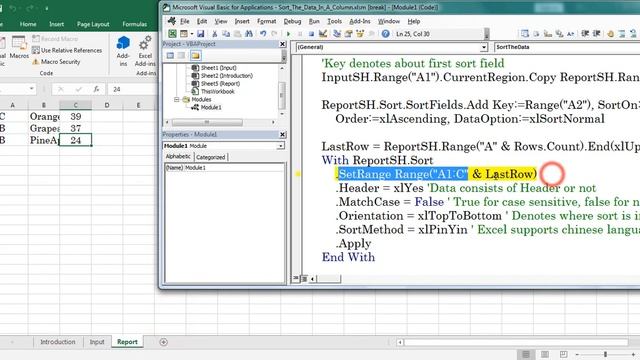Switch Excel to Page Break Preview
Image resolution: width=640 pixels, height=360 pixels.
click(x=563, y=354)
